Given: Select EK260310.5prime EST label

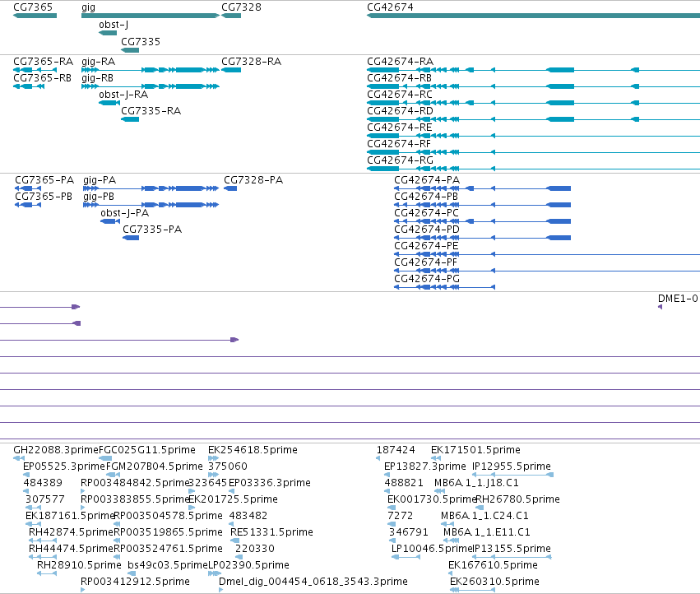Looking at the screenshot, I should click(x=494, y=582).
